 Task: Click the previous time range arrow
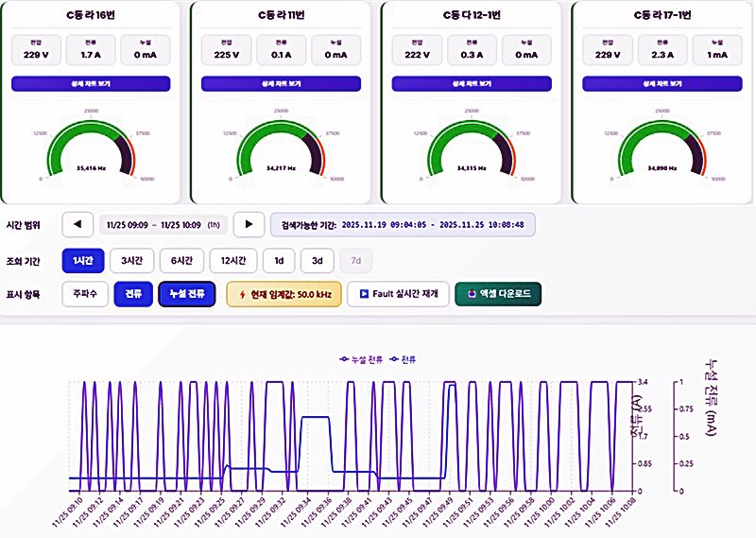tap(77, 224)
